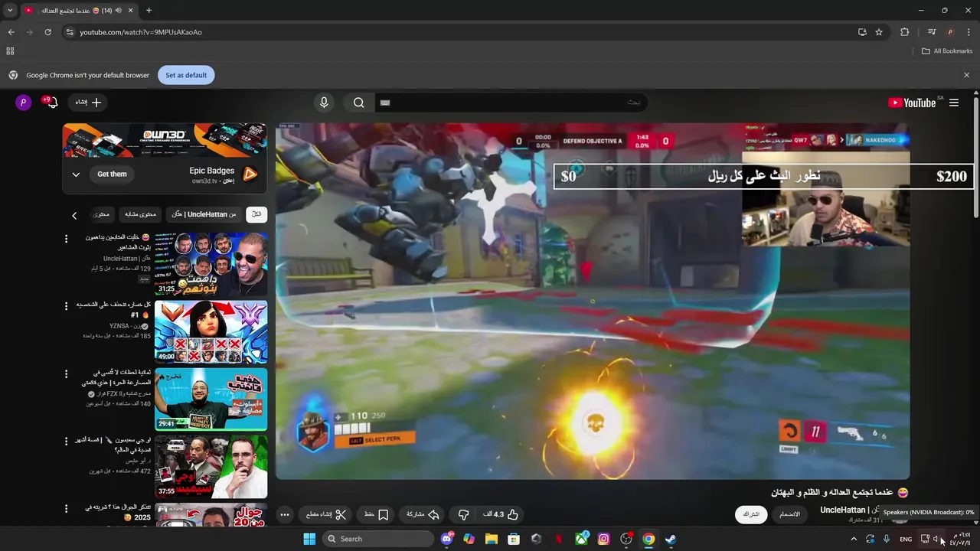Open options for the 49:00 video
This screenshot has width=980, height=551.
click(x=67, y=306)
